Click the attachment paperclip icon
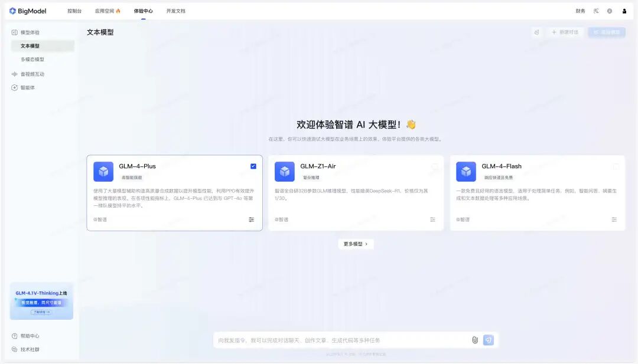This screenshot has height=364, width=638. [475, 340]
